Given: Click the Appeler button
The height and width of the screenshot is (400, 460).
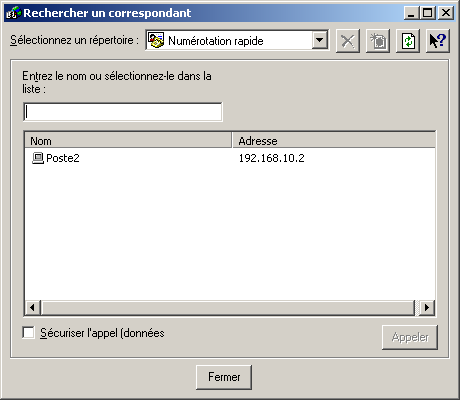Looking at the screenshot, I should coord(410,337).
